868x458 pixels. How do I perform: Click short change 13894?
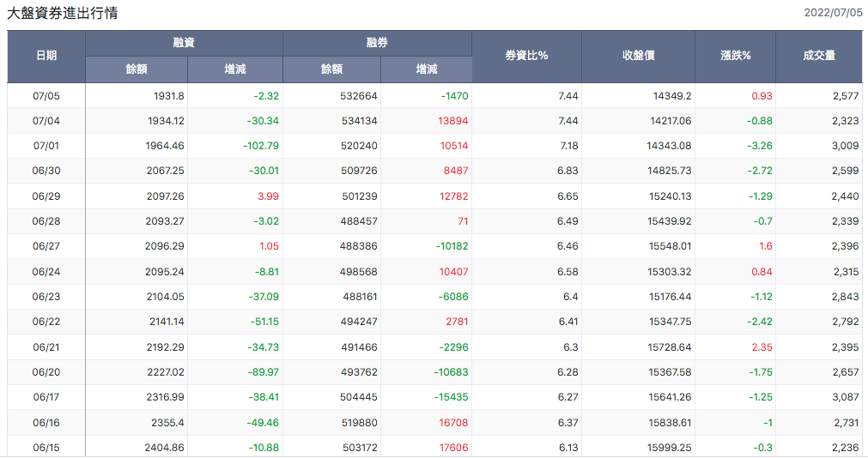(452, 121)
